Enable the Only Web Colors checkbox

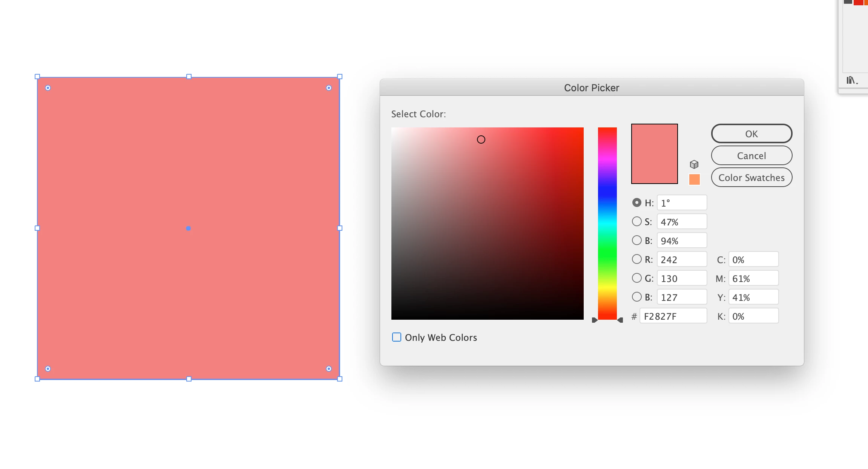click(397, 337)
